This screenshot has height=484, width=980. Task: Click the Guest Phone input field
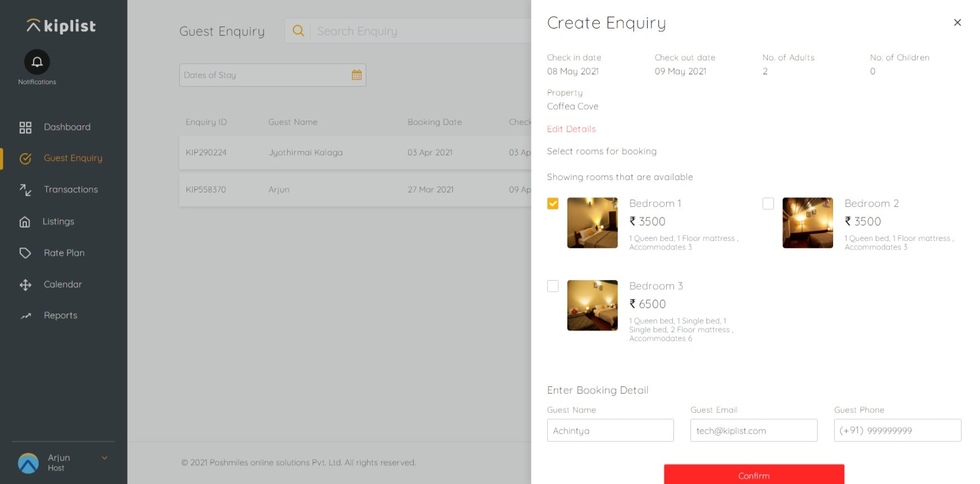coord(897,430)
